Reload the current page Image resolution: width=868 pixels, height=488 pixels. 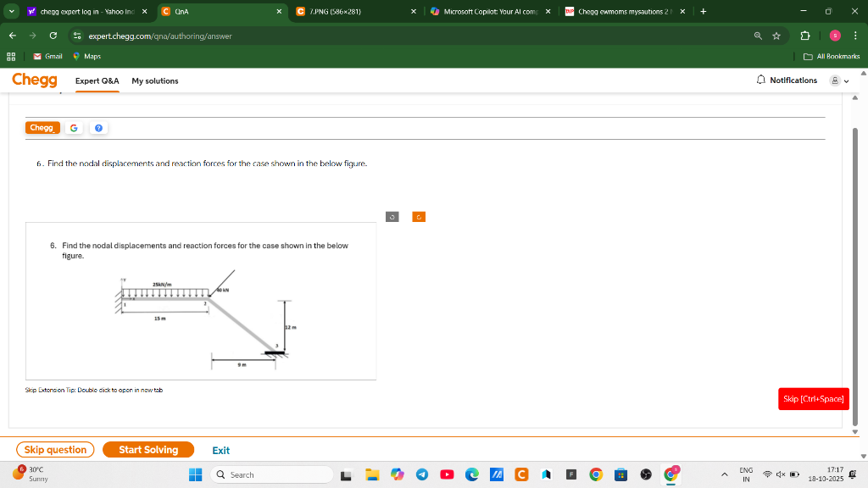coord(53,36)
